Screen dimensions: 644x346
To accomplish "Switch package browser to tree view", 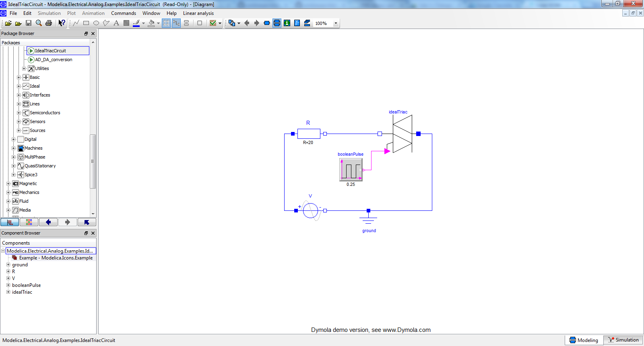I will 10,222.
